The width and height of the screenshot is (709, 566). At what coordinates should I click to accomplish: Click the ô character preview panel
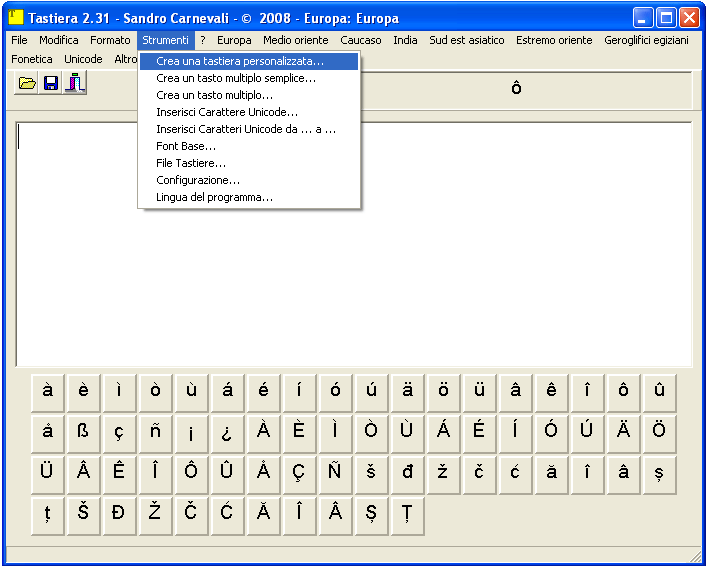(516, 88)
